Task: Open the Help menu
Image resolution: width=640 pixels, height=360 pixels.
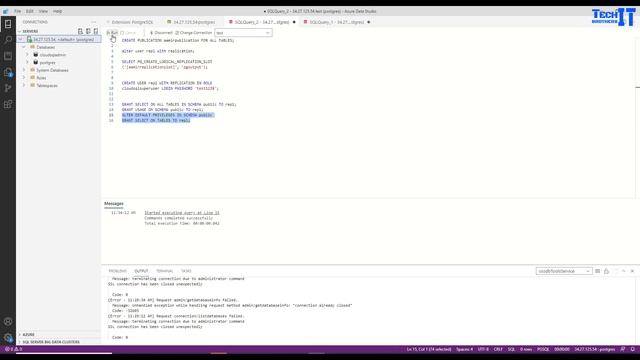Action: point(58,11)
